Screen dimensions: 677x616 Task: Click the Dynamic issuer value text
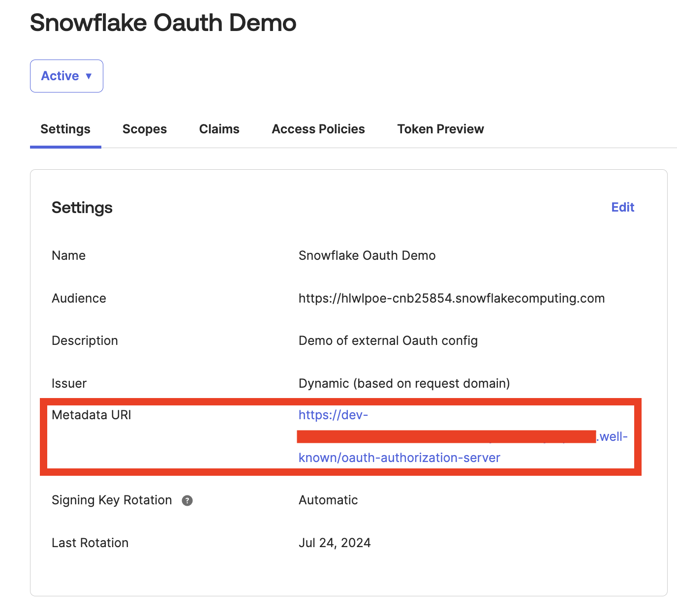404,383
